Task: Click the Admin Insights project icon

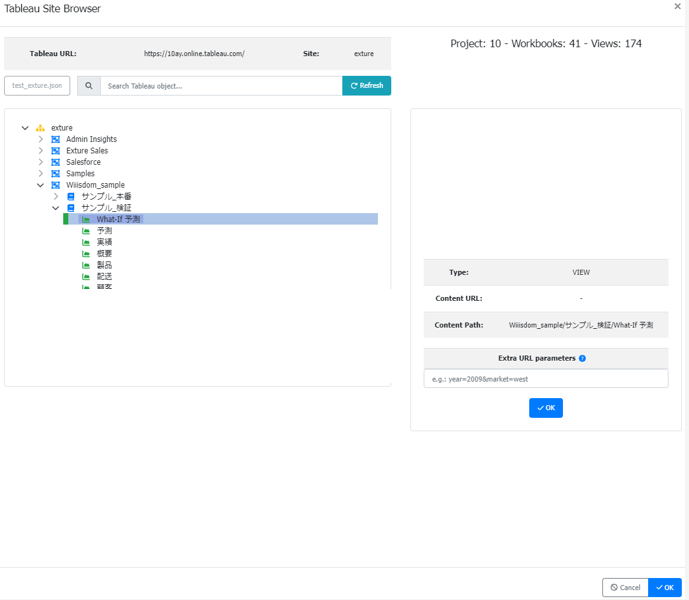Action: (55, 139)
